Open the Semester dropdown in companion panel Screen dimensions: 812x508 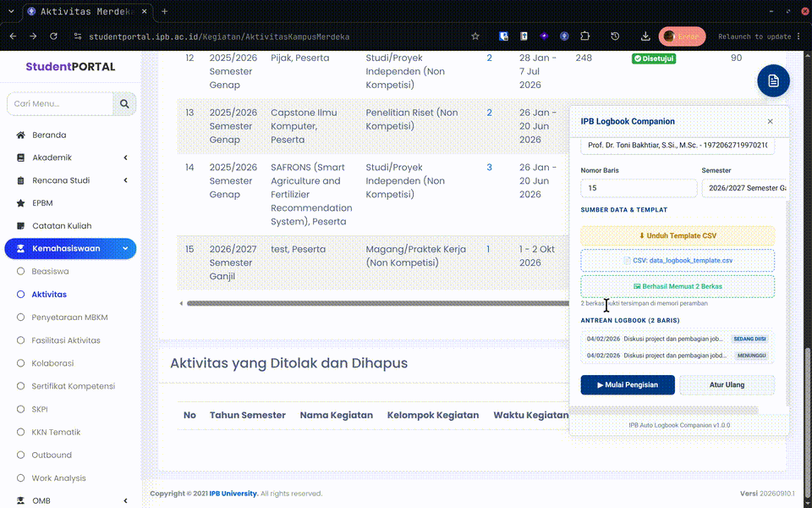pos(744,188)
